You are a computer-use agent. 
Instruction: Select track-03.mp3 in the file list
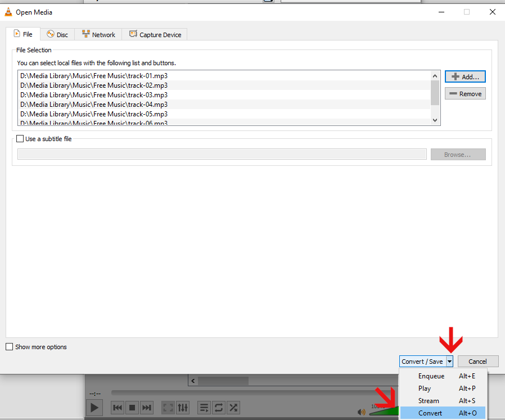94,95
